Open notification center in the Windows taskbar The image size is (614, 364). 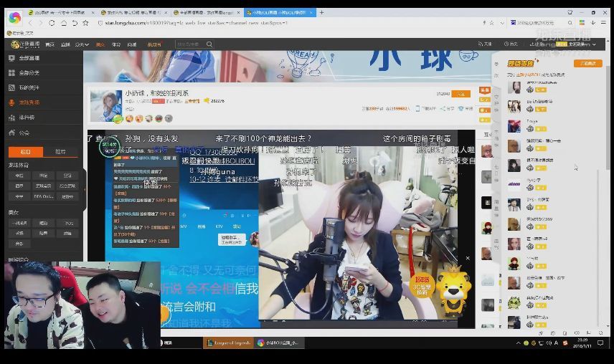tap(600, 343)
